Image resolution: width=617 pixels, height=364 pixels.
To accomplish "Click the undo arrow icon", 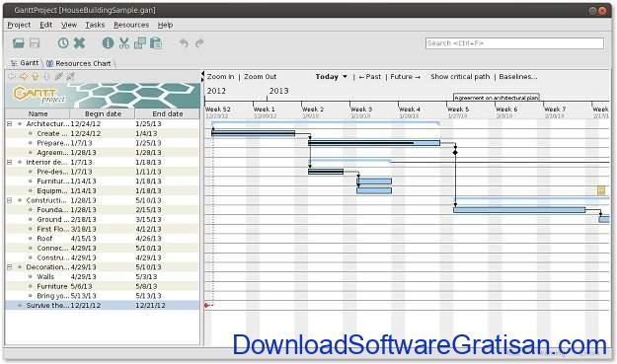I will click(184, 42).
